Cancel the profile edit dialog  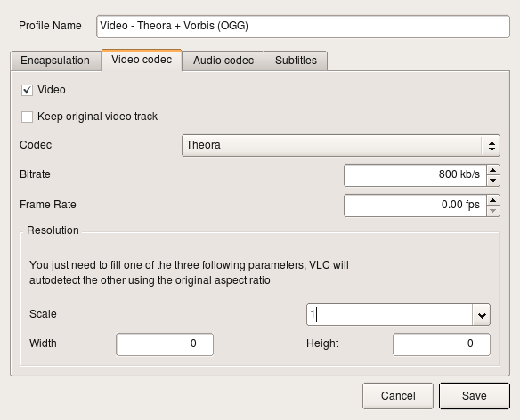pos(398,396)
